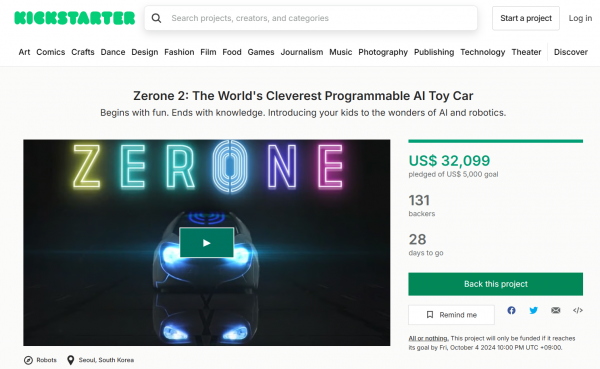Image resolution: width=600 pixels, height=369 pixels.
Task: Click the Robots compass icon
Action: click(x=28, y=360)
